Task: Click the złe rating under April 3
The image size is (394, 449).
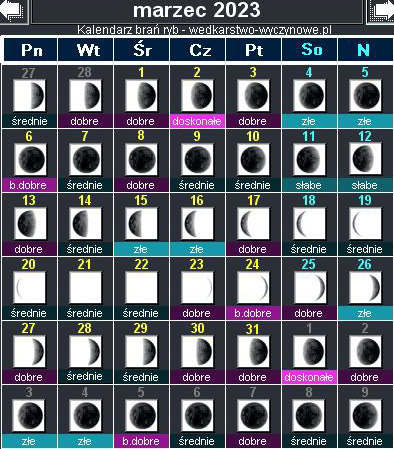Action: coord(29,441)
